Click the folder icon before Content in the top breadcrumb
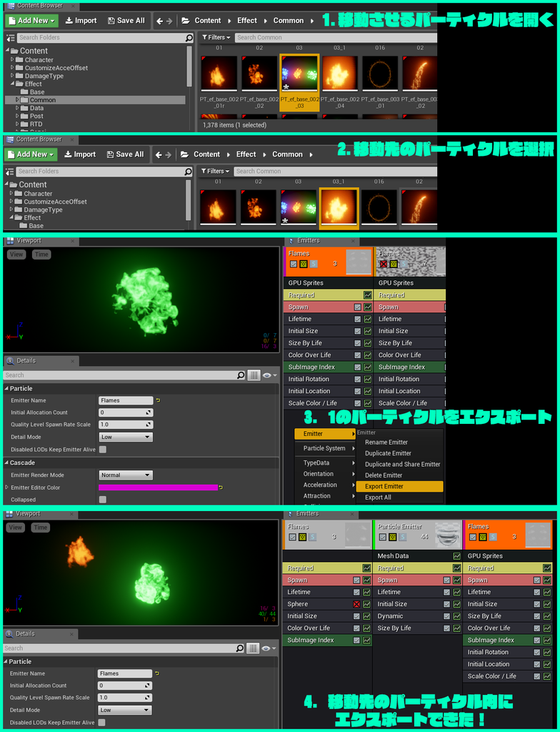 coord(185,21)
